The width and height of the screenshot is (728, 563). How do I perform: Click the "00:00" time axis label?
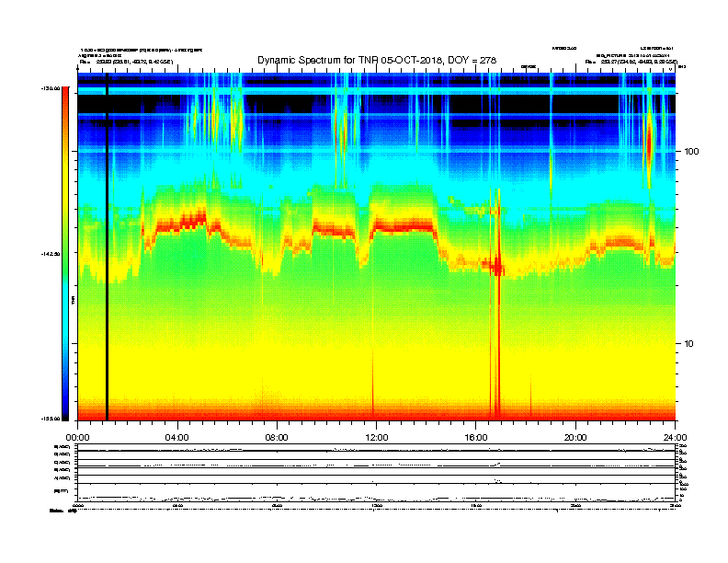pos(77,438)
